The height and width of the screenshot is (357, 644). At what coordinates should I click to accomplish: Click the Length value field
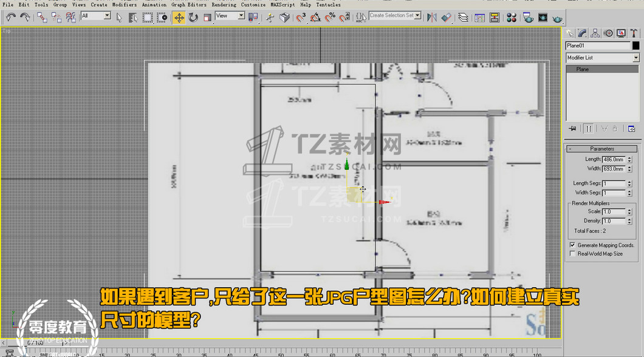pyautogui.click(x=614, y=159)
